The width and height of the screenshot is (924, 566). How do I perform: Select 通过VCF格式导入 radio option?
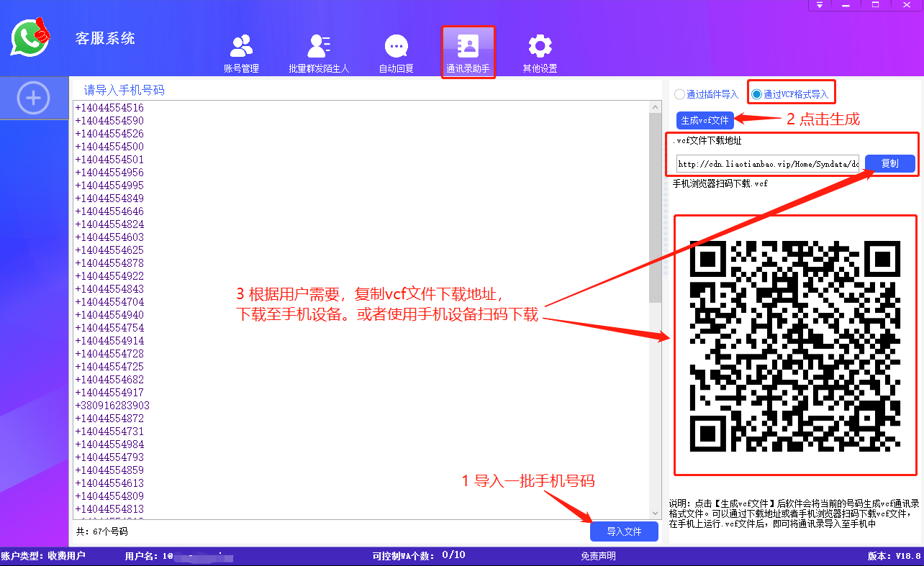point(789,94)
